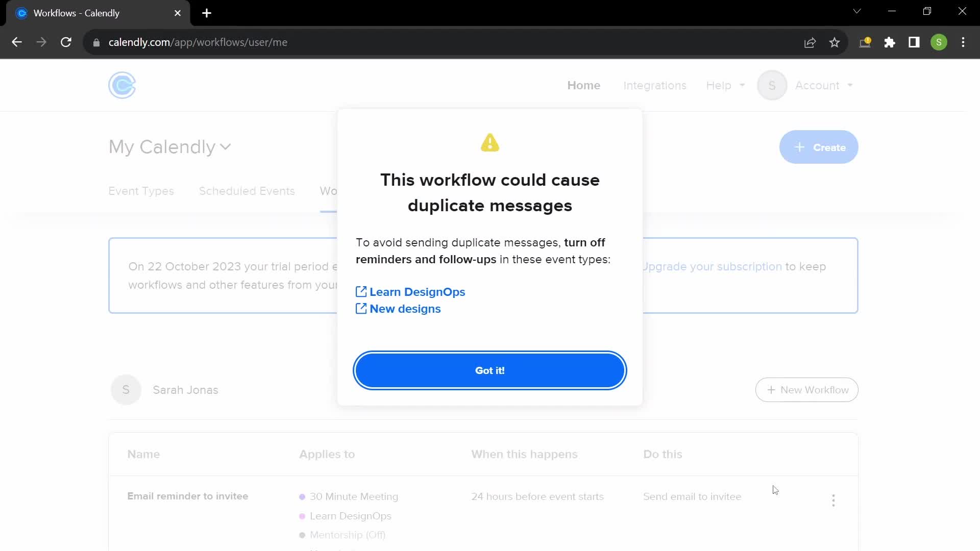Click the browser extensions puzzle icon
Screen dimensions: 980x551
pyautogui.click(x=891, y=42)
